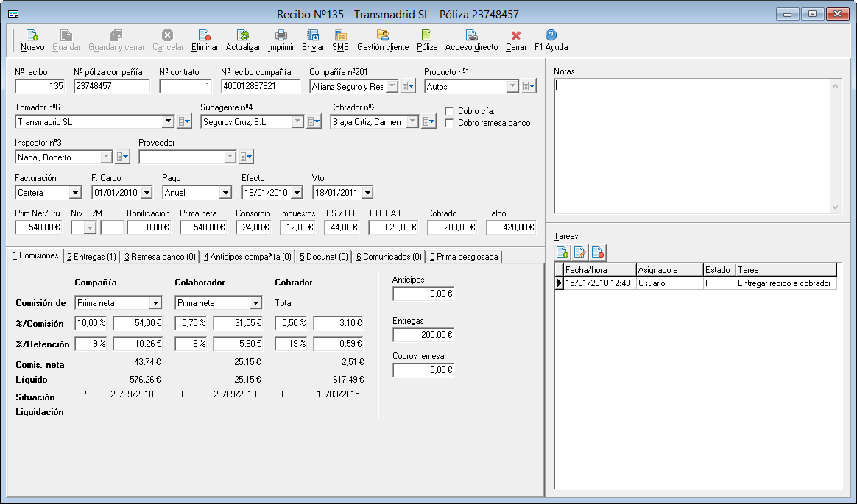Open the Compañía Comisión de dropdown
The width and height of the screenshot is (857, 504).
point(155,303)
